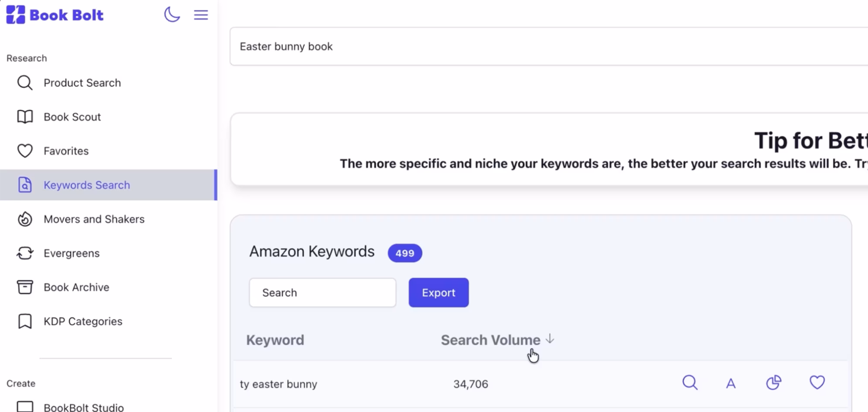Open the letter 'A' analysis icon for the keyword row
The height and width of the screenshot is (412, 868).
click(731, 383)
